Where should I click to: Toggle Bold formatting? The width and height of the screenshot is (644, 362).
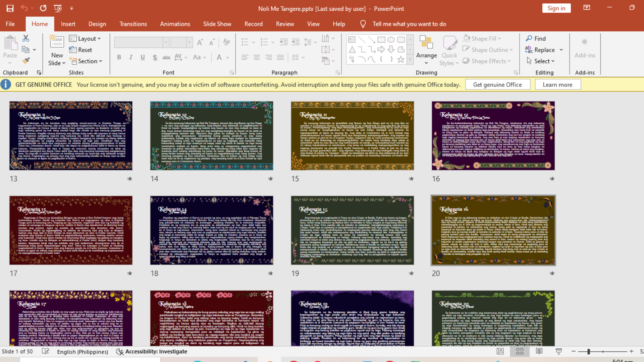119,57
